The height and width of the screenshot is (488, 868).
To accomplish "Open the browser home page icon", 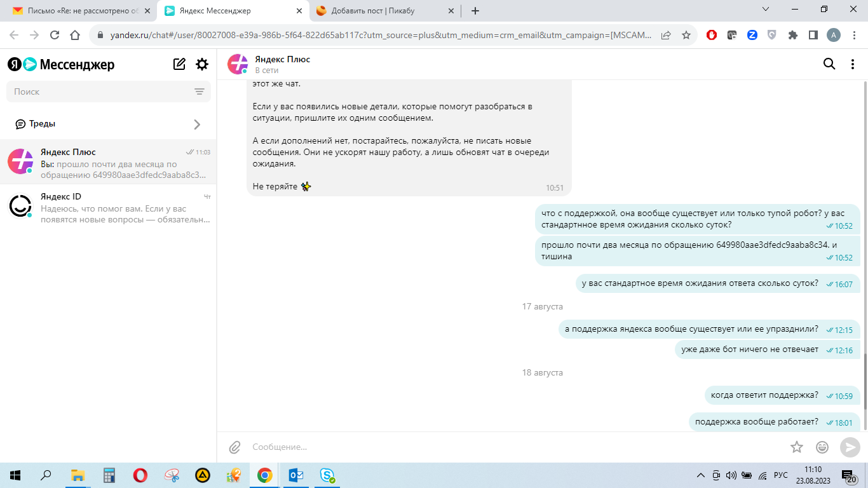I will coord(75,36).
